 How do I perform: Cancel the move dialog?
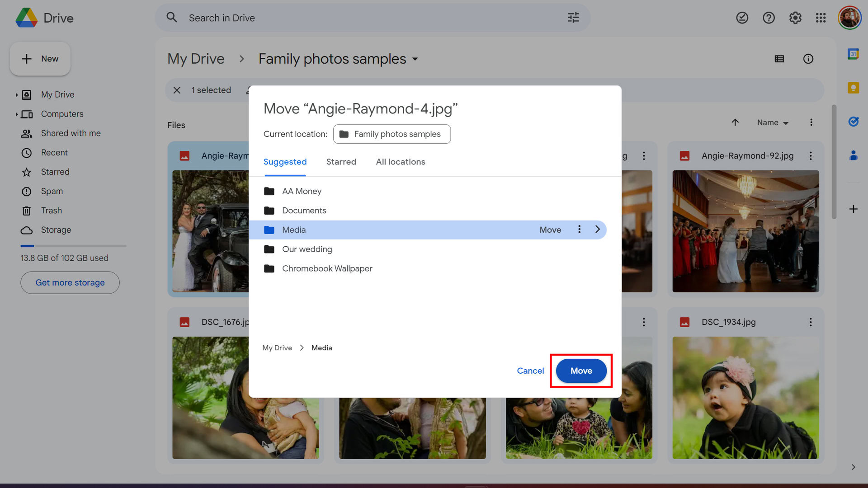coord(530,371)
